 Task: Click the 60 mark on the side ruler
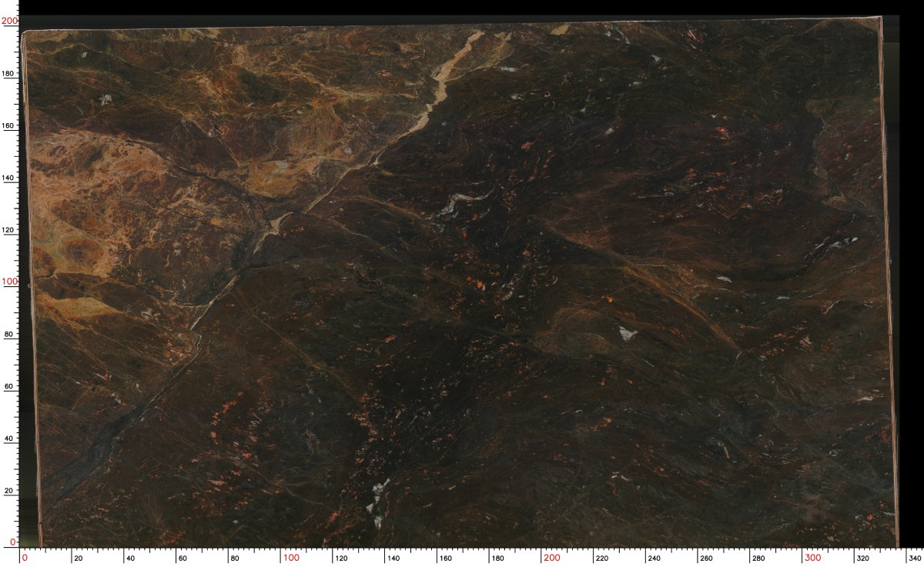(9, 386)
